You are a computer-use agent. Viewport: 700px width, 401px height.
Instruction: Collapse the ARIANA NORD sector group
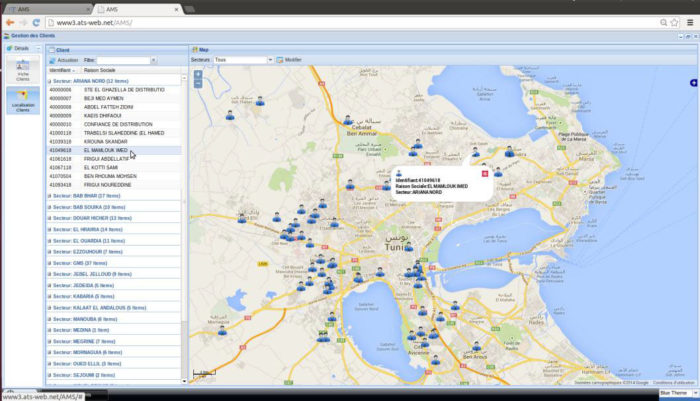click(50, 80)
